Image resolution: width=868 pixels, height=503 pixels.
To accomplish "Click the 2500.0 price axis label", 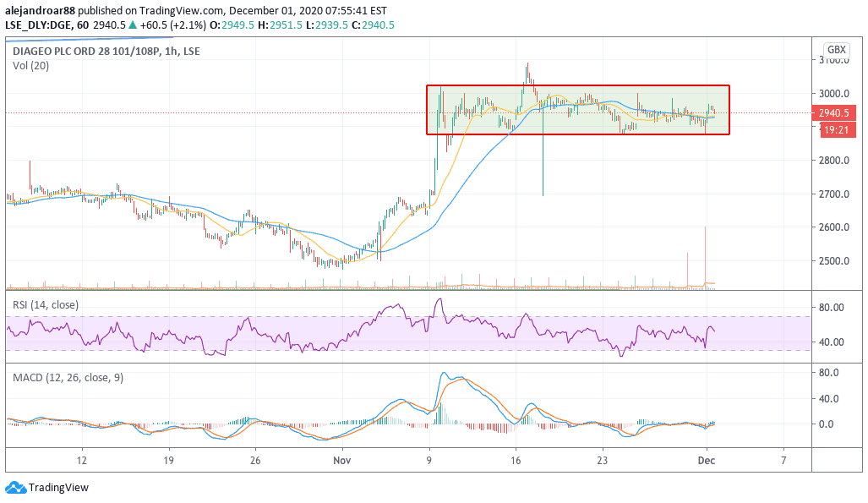I will pyautogui.click(x=833, y=260).
